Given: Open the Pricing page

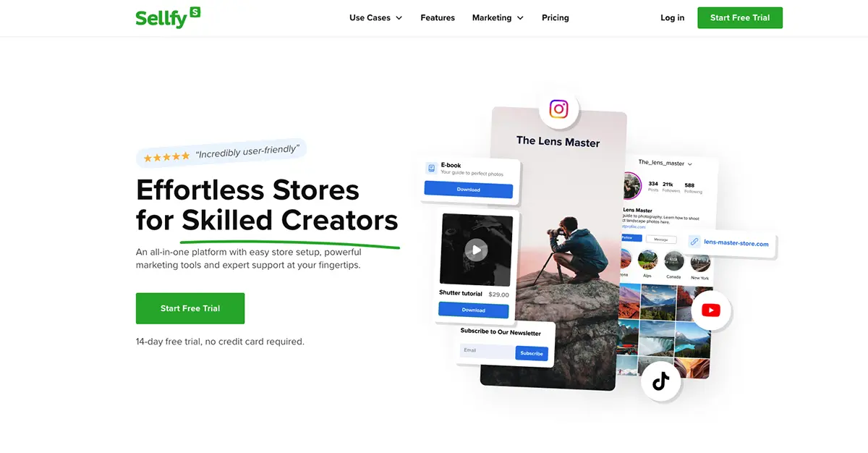Looking at the screenshot, I should (x=556, y=17).
